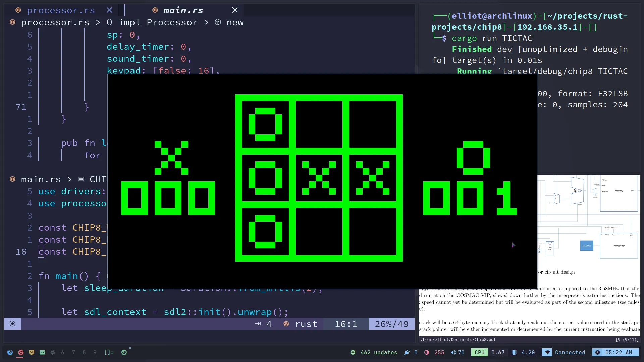644x362 pixels.
Task: Launch Firefox from the taskbar
Action: [10, 352]
